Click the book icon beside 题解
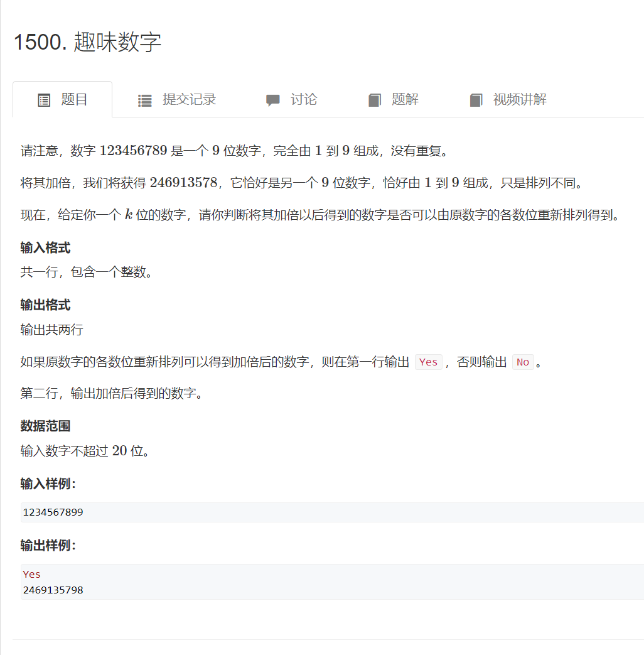 click(x=375, y=100)
